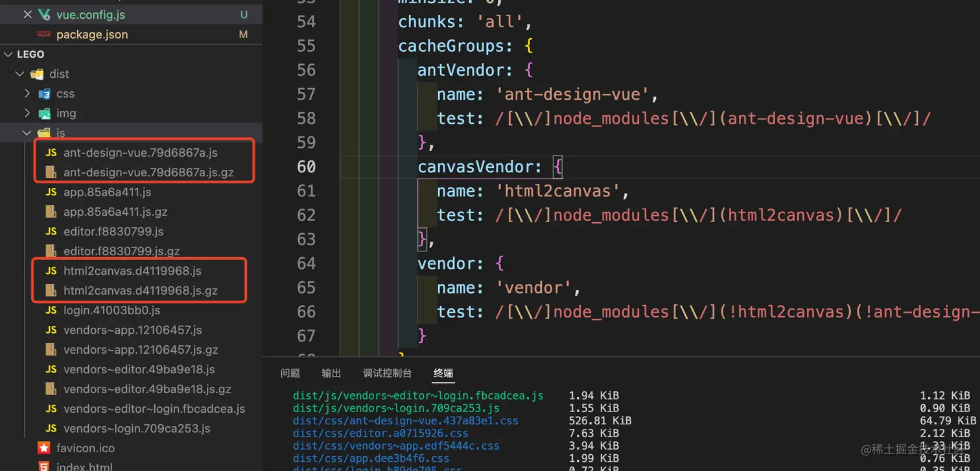Click the M git status badge of package.json
The height and width of the screenshot is (471, 980).
244,34
